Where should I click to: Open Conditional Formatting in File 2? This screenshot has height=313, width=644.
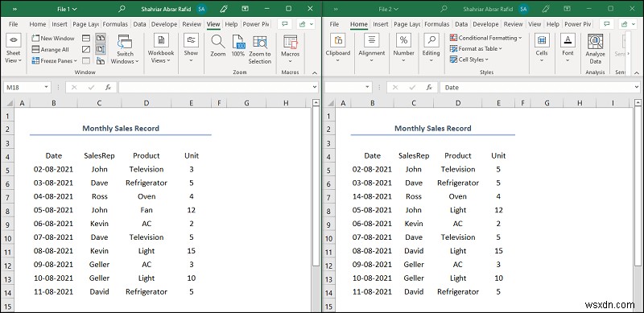[486, 38]
